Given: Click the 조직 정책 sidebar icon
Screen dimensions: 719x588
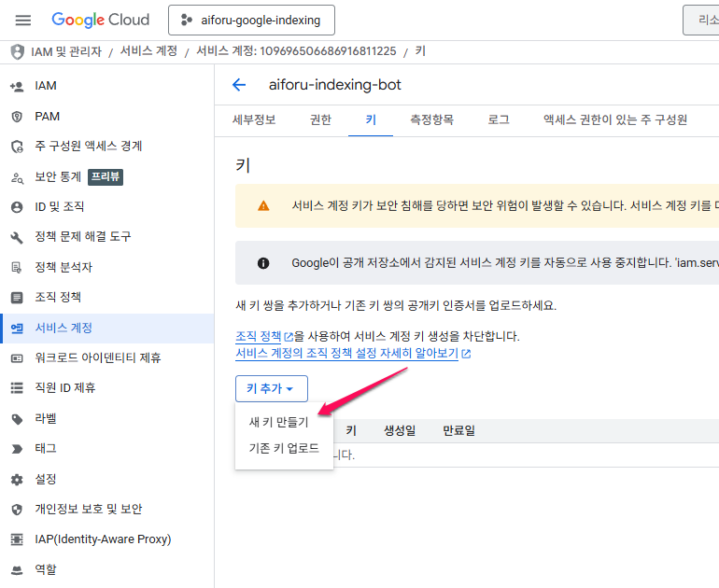Looking at the screenshot, I should click(16, 298).
